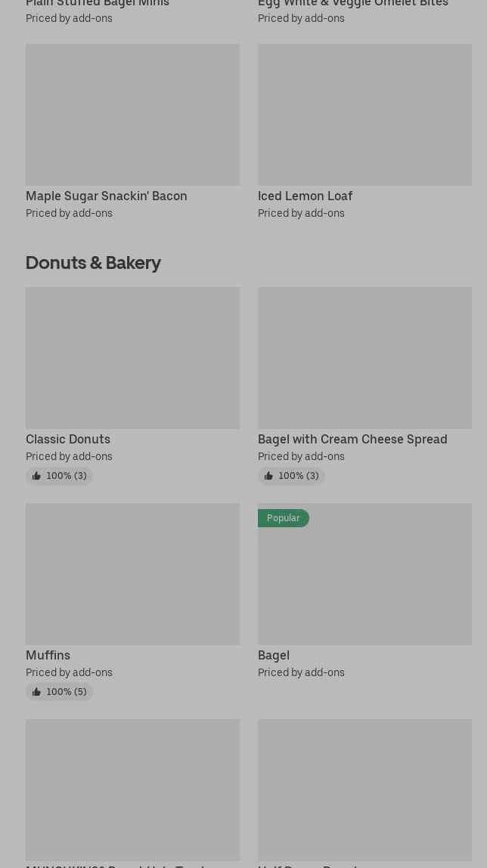
Task: Click the Classic Donuts title text
Action: coord(68,439)
